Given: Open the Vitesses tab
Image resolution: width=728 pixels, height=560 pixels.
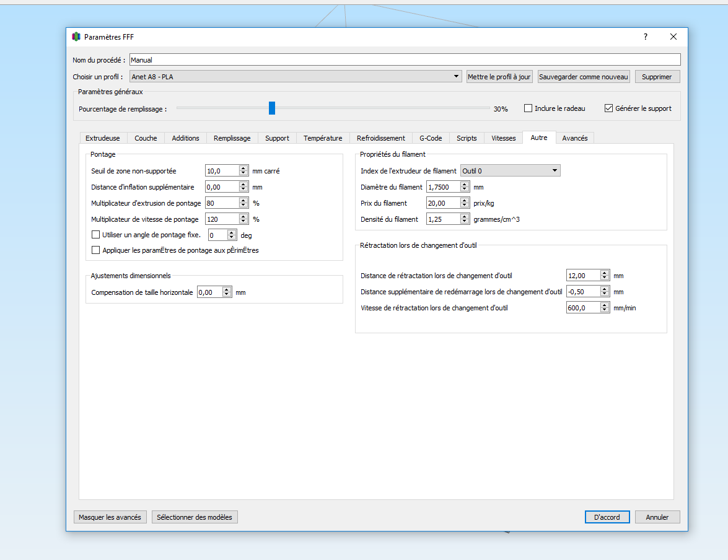Looking at the screenshot, I should pos(504,138).
